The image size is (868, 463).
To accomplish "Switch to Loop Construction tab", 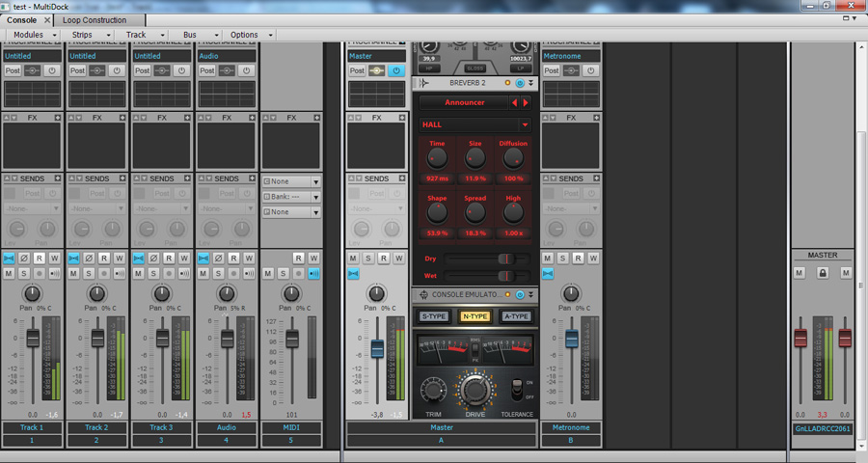I will [95, 19].
